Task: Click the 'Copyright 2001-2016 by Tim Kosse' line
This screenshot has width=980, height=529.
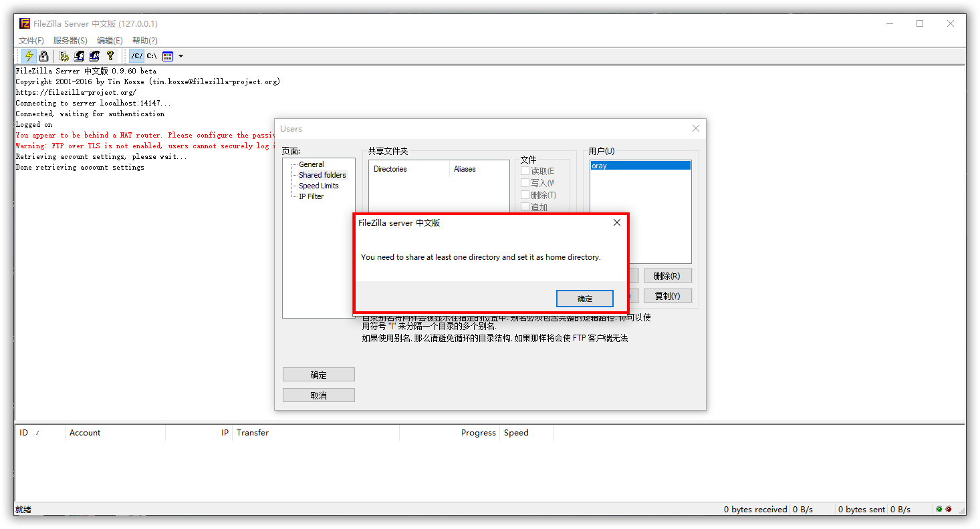Action: (148, 81)
